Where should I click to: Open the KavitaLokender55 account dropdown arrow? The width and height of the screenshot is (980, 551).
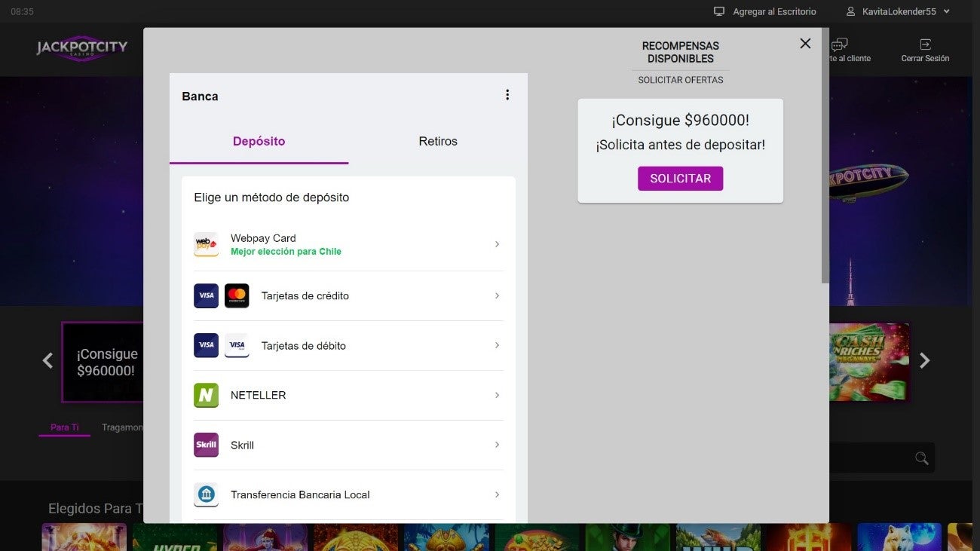(x=947, y=11)
